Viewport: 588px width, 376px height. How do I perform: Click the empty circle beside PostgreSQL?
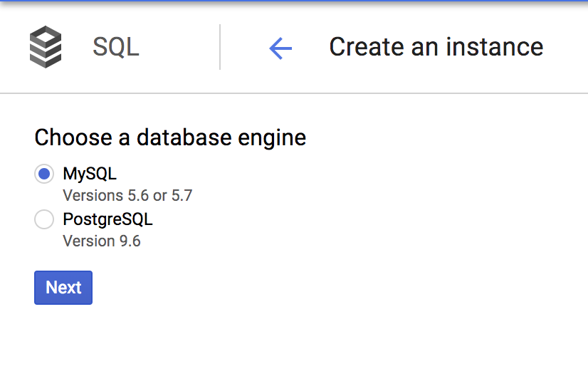(44, 219)
